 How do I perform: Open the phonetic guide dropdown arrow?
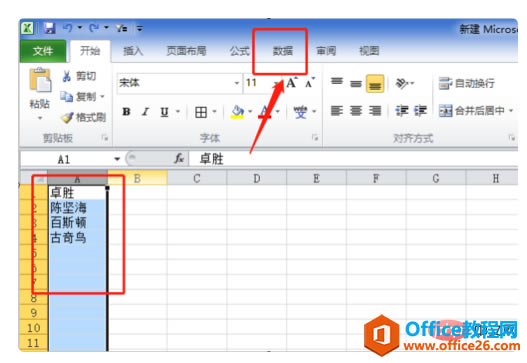[315, 112]
